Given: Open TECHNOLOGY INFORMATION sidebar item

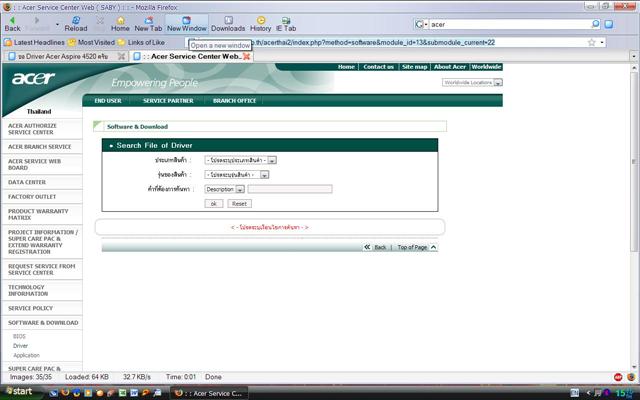Looking at the screenshot, I should (42, 290).
